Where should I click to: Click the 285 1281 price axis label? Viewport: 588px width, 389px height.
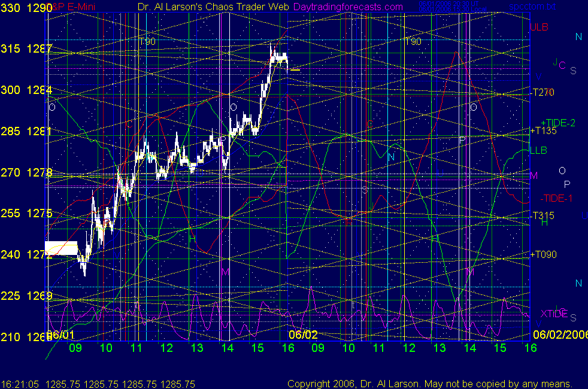[x=26, y=132]
